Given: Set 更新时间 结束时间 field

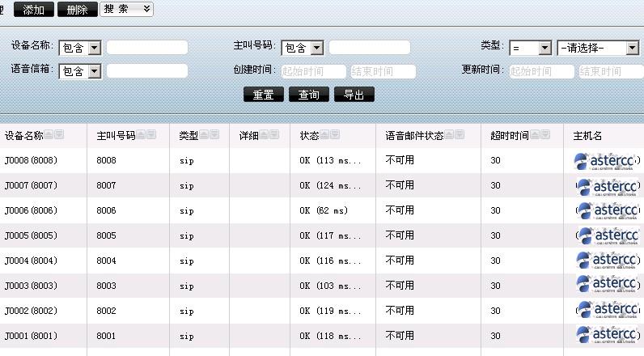Looking at the screenshot, I should tap(612, 71).
